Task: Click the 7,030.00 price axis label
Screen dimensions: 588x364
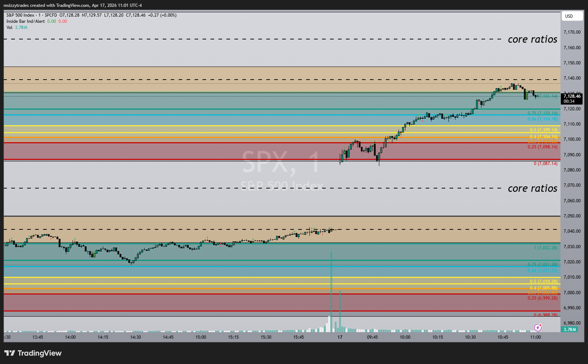Action: coord(572,247)
